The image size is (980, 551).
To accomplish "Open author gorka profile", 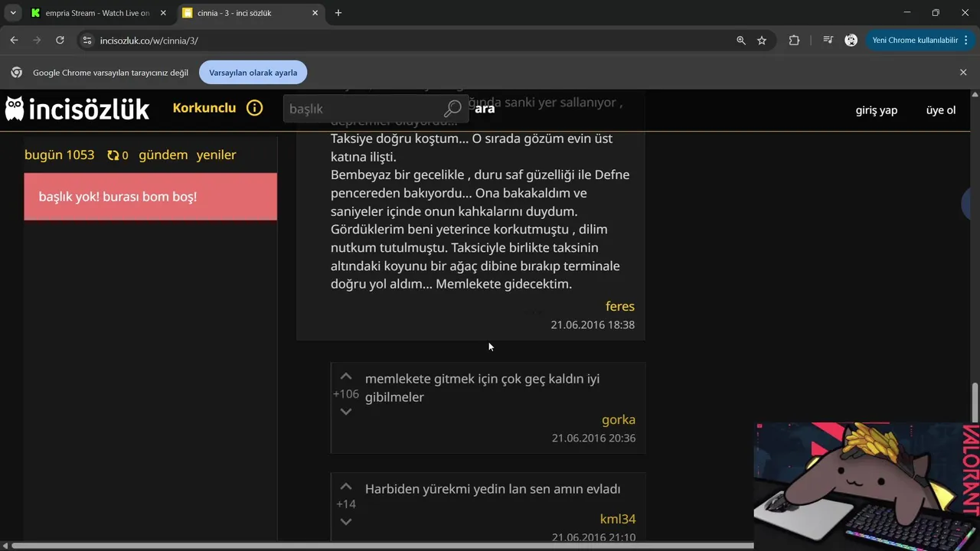I will pyautogui.click(x=619, y=419).
